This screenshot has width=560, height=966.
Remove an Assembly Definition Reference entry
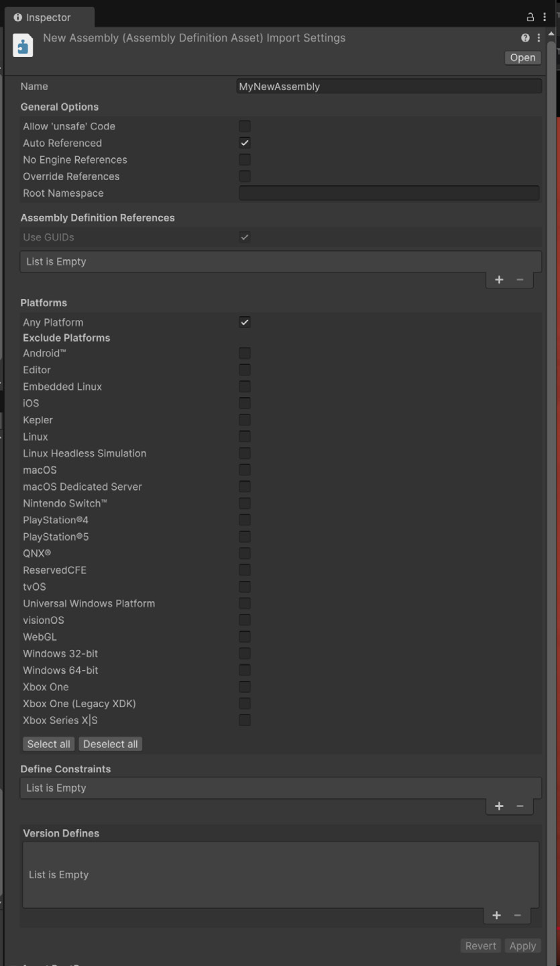point(520,280)
